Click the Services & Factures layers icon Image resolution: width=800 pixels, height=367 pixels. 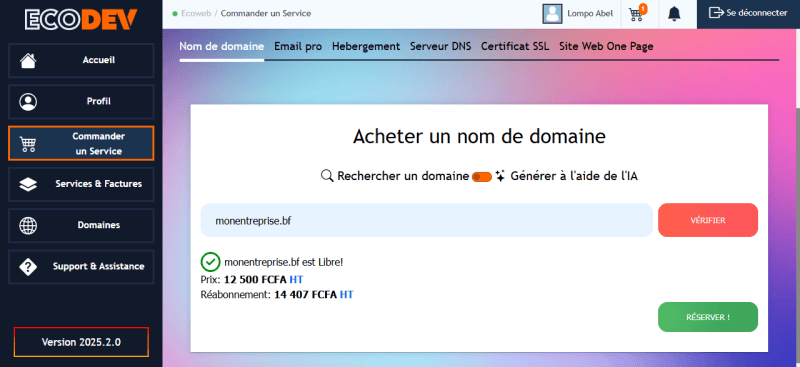click(28, 184)
